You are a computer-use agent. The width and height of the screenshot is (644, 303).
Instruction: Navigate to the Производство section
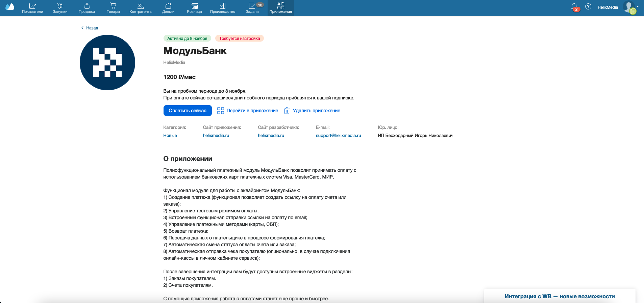223,8
